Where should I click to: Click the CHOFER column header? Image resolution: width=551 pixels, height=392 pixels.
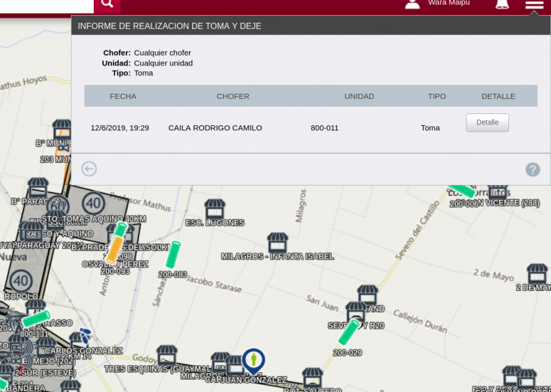(x=233, y=96)
